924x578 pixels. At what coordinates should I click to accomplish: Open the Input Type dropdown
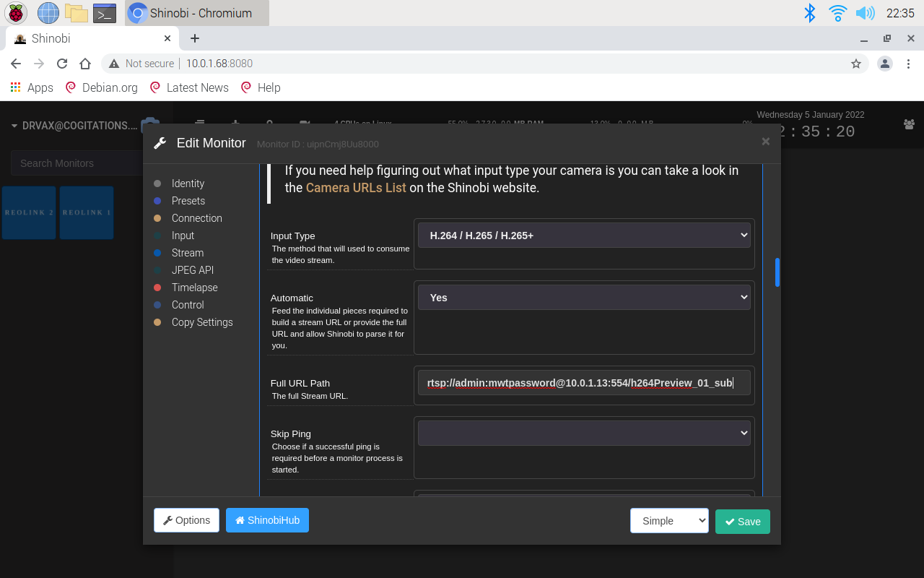pos(584,236)
